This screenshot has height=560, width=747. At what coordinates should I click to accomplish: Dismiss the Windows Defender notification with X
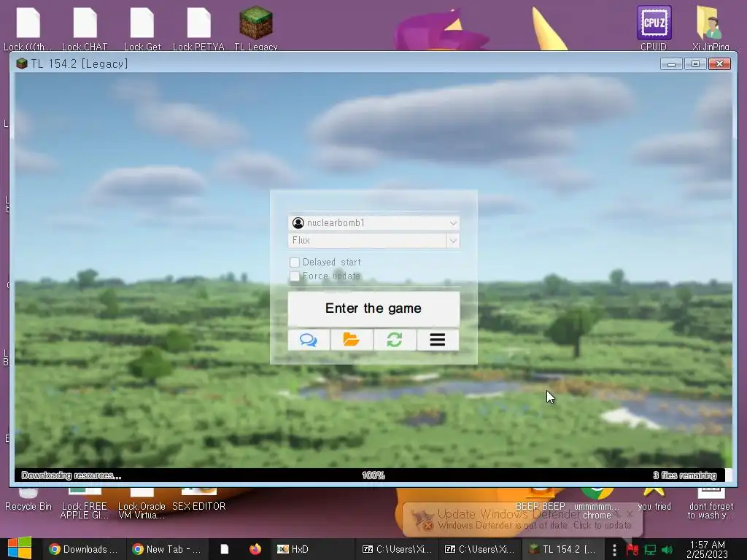[630, 514]
